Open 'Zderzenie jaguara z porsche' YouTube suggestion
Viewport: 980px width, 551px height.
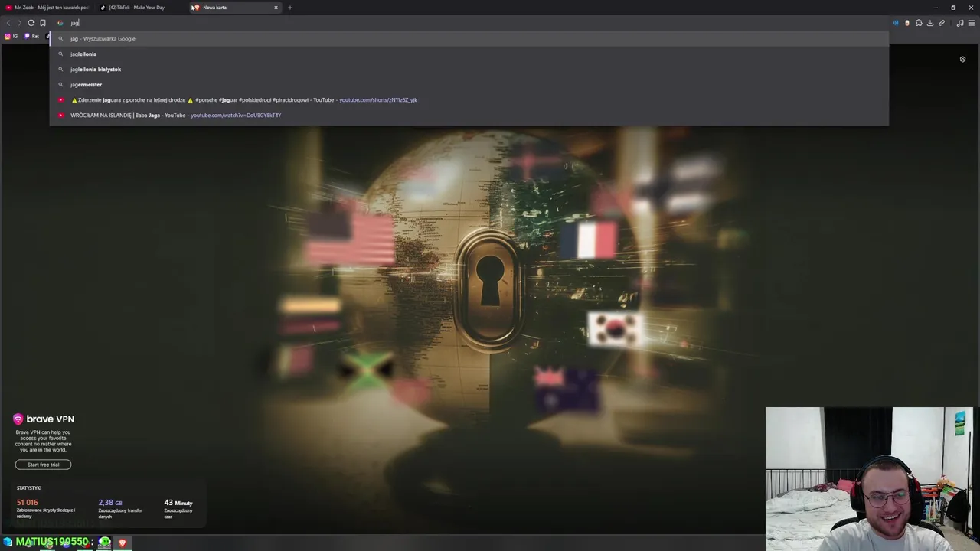tap(469, 99)
